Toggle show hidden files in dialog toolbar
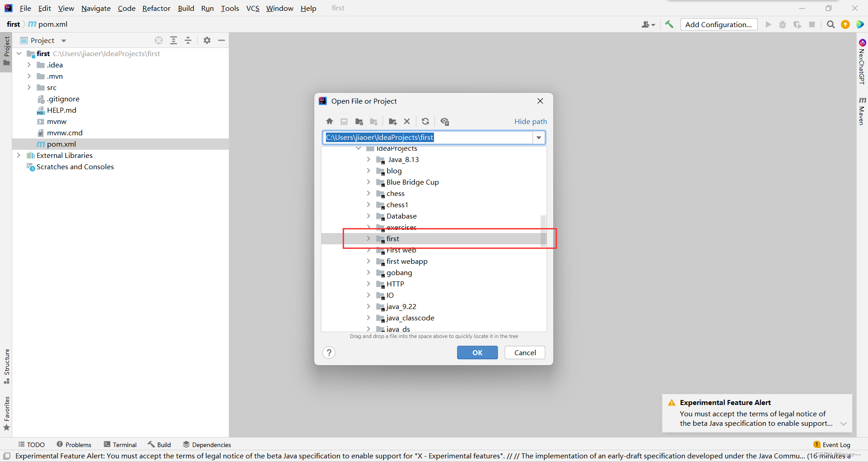The height and width of the screenshot is (462, 868). [x=445, y=121]
